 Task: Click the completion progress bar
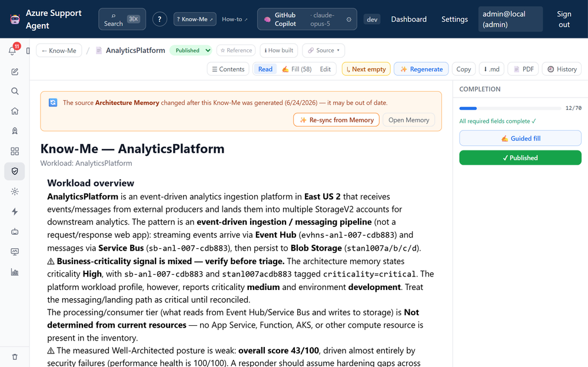point(510,108)
